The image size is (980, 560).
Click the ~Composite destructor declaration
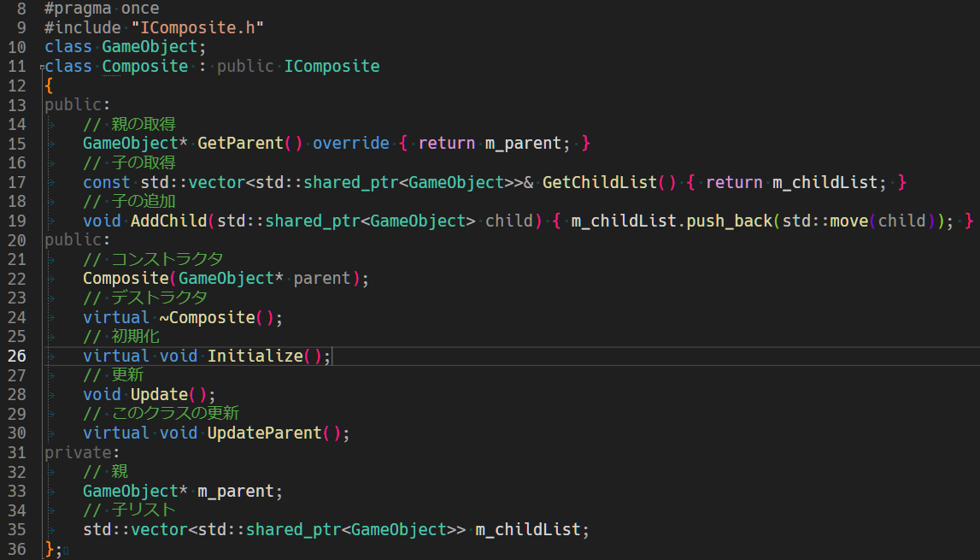tap(211, 317)
